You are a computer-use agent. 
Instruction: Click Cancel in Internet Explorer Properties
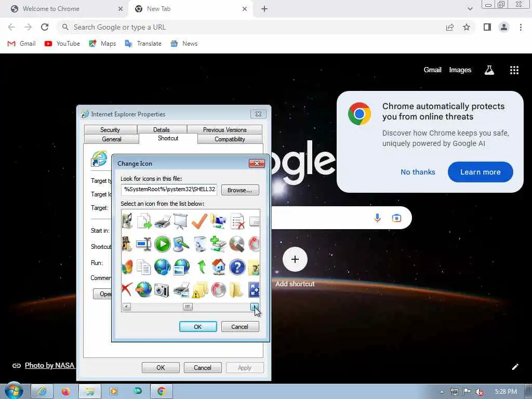pos(203,368)
